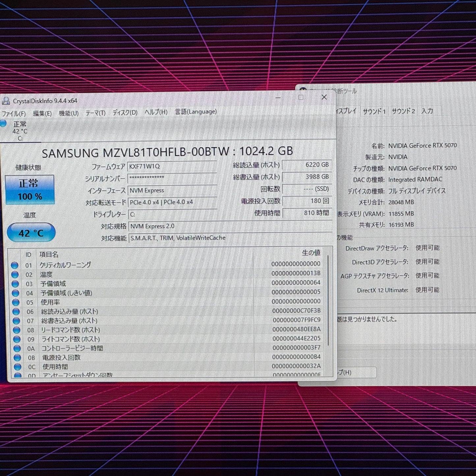Click the power on hours value 810 時間
476x476 pixels.
pyautogui.click(x=307, y=213)
